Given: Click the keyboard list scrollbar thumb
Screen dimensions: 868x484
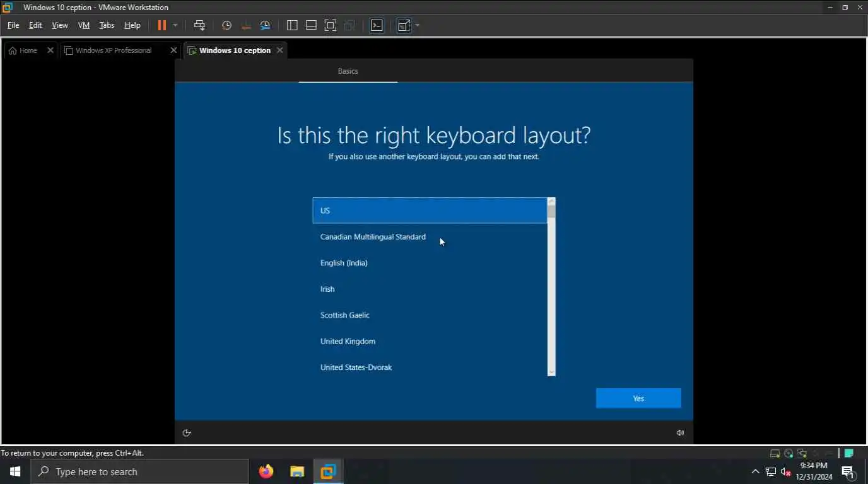Looking at the screenshot, I should pos(551,211).
